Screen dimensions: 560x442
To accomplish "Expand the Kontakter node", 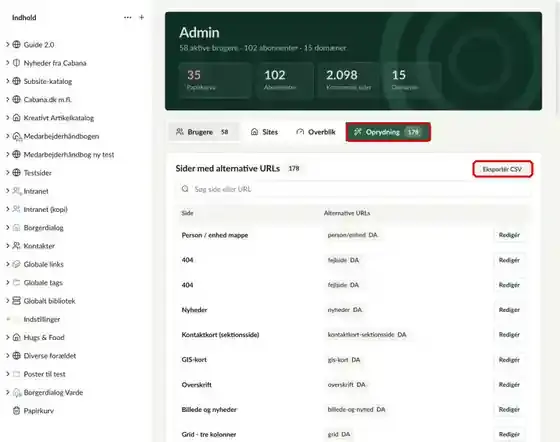I will [8, 246].
